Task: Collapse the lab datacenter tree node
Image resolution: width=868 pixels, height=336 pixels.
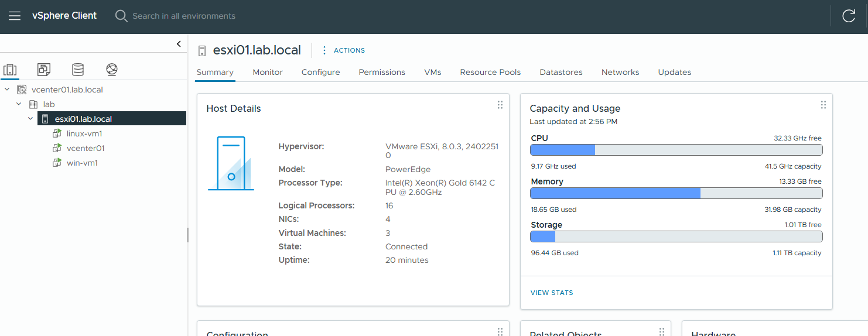Action: tap(19, 104)
